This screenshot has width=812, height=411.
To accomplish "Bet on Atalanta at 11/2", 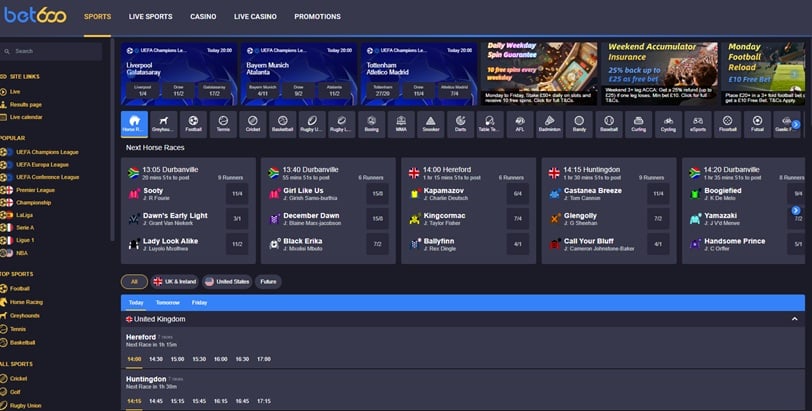I will pos(334,91).
